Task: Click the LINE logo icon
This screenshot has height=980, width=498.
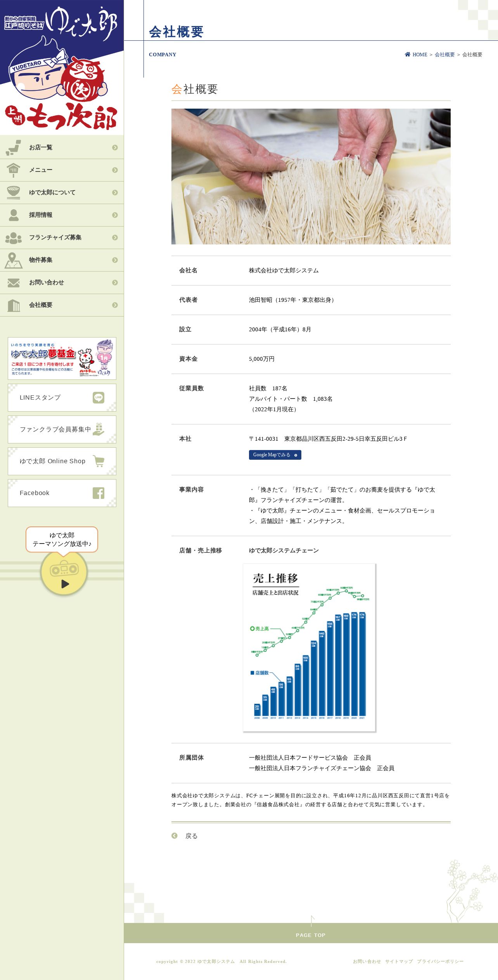Action: [x=99, y=397]
